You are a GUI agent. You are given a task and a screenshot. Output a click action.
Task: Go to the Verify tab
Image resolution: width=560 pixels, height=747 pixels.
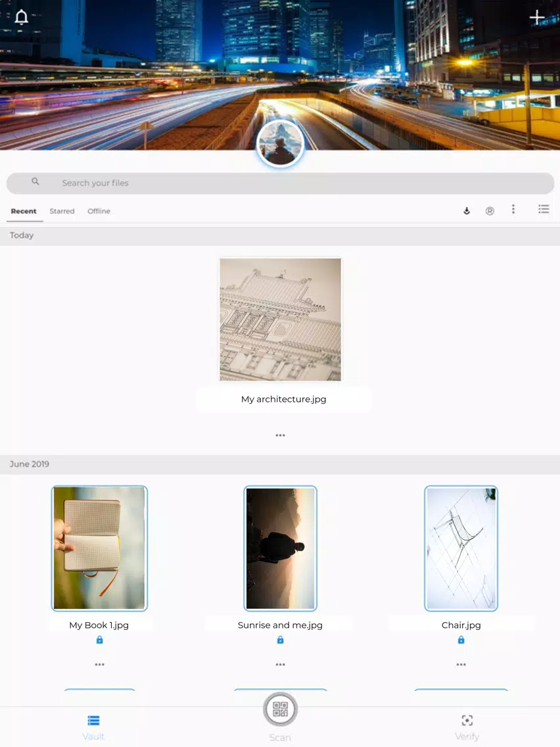[467, 727]
